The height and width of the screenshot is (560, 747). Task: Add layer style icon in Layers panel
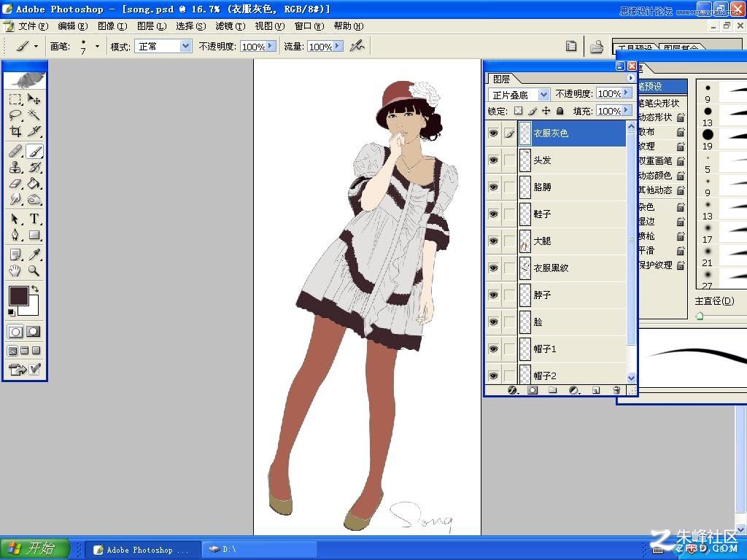(x=513, y=390)
